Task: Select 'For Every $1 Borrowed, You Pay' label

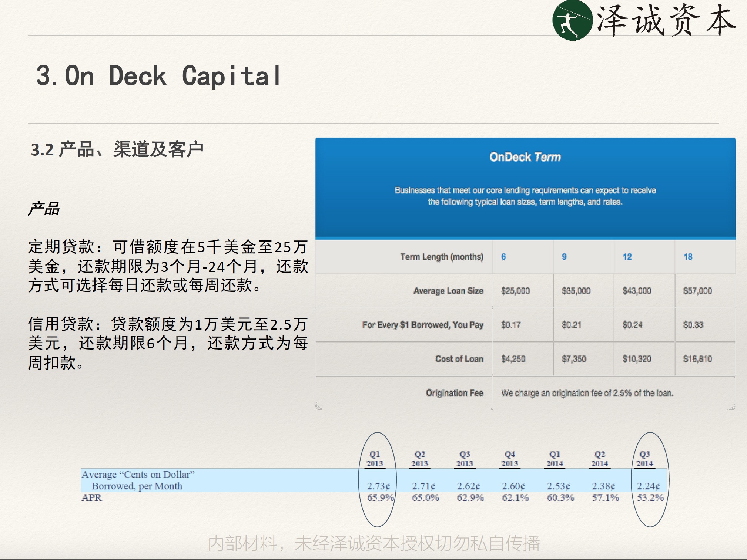Action: (x=423, y=325)
